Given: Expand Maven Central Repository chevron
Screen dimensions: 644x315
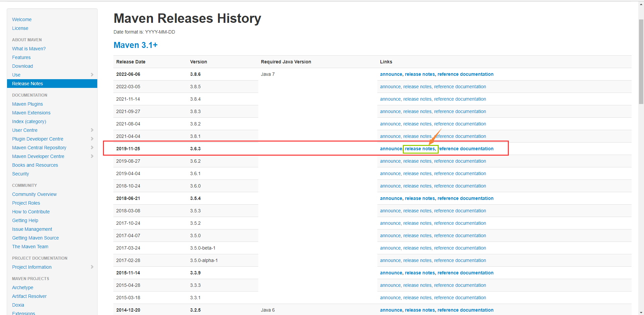Looking at the screenshot, I should pyautogui.click(x=92, y=147).
